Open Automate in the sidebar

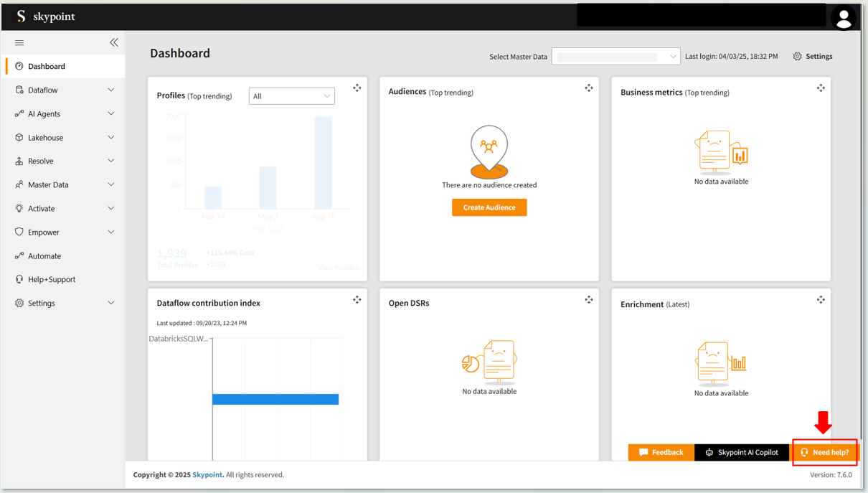[44, 256]
